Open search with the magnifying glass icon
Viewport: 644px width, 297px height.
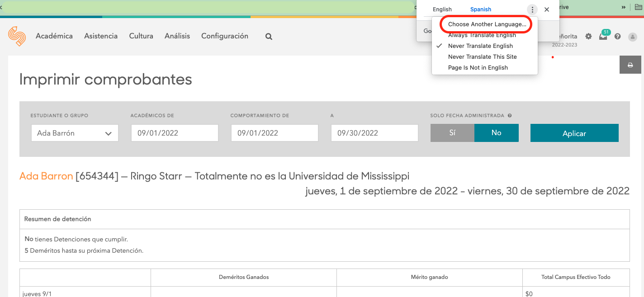[269, 37]
